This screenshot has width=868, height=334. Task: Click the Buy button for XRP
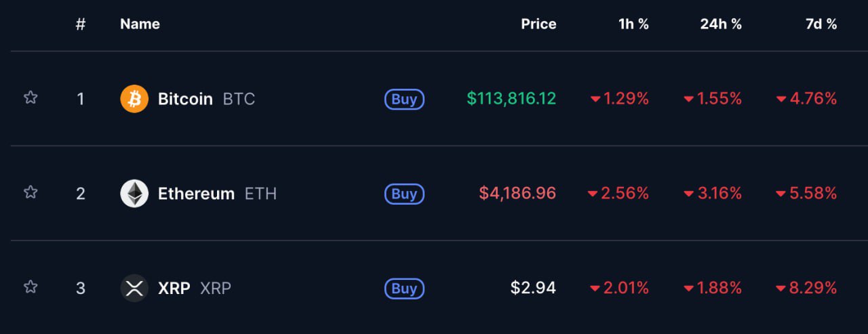tap(404, 289)
